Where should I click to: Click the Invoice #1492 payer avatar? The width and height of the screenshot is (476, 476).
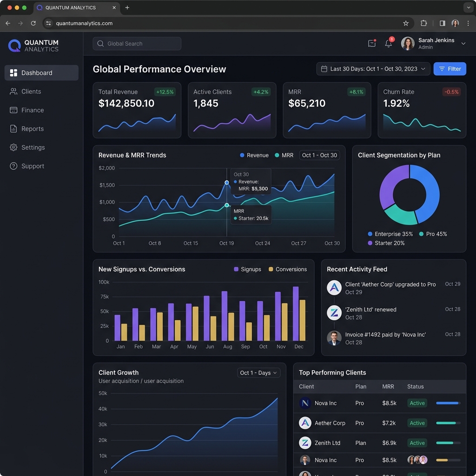pyautogui.click(x=334, y=338)
